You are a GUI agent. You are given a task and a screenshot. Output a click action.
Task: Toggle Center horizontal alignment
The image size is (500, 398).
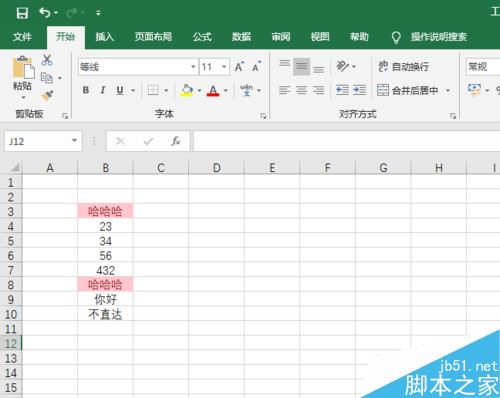(x=301, y=90)
